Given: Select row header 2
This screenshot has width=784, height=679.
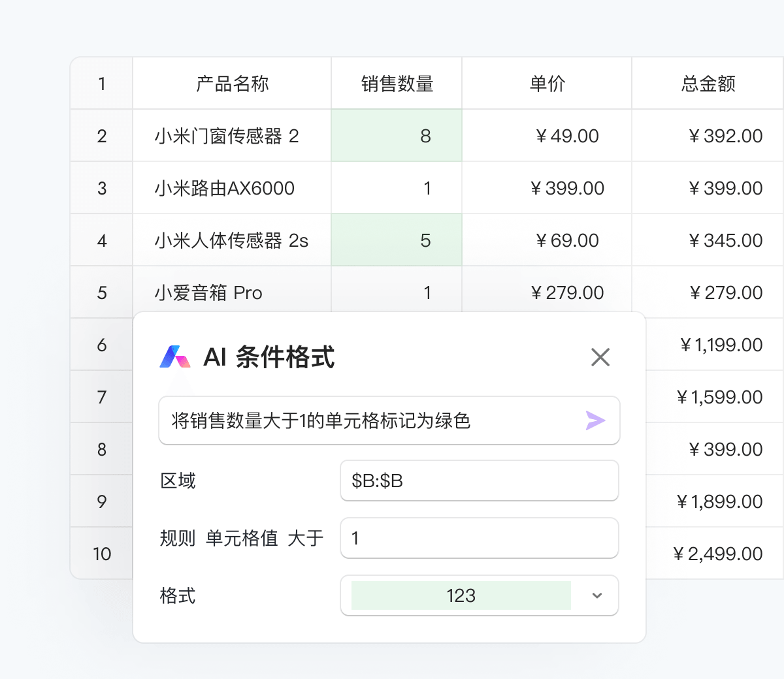Looking at the screenshot, I should pos(102,136).
